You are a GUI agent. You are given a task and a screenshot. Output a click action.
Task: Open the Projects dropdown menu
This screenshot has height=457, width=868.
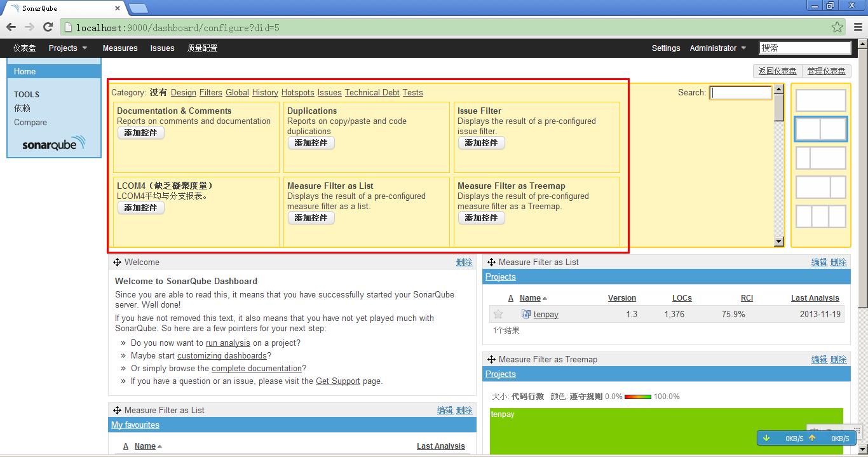coord(68,48)
